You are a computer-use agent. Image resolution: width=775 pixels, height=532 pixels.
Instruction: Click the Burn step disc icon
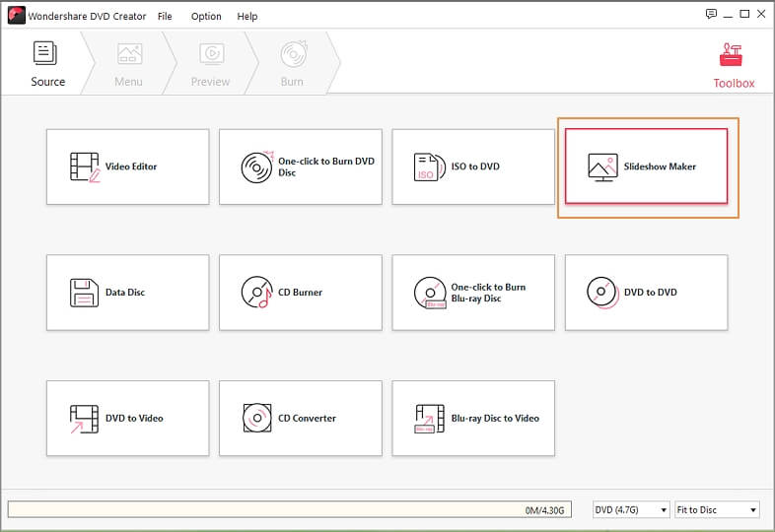(x=294, y=54)
